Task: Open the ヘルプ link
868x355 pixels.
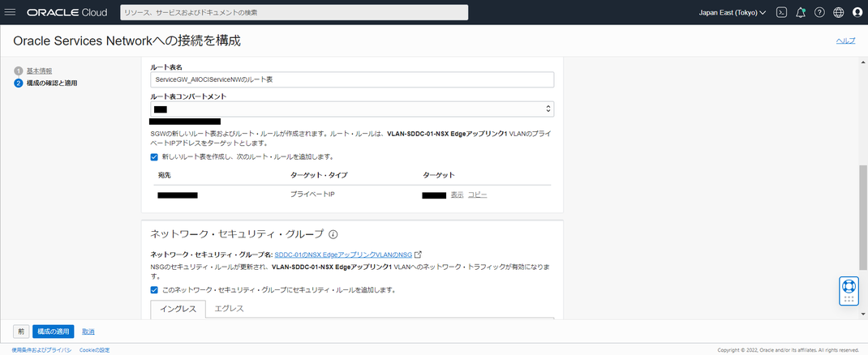Action: [846, 41]
